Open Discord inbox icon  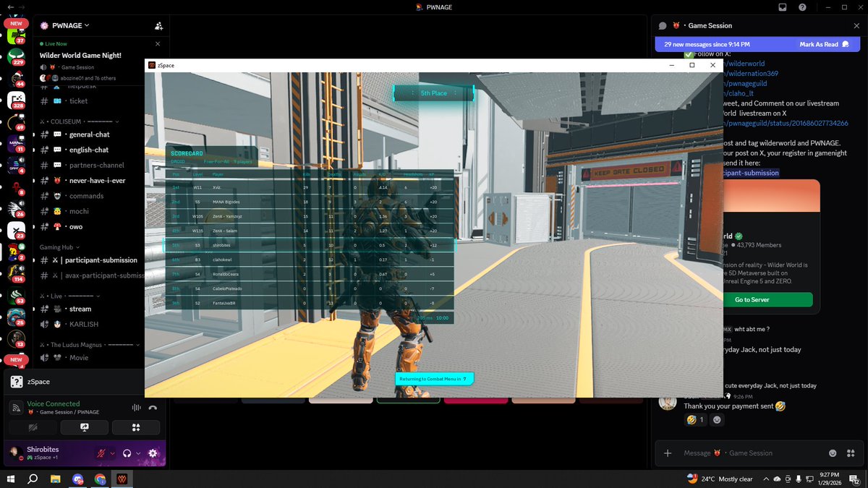click(x=782, y=7)
